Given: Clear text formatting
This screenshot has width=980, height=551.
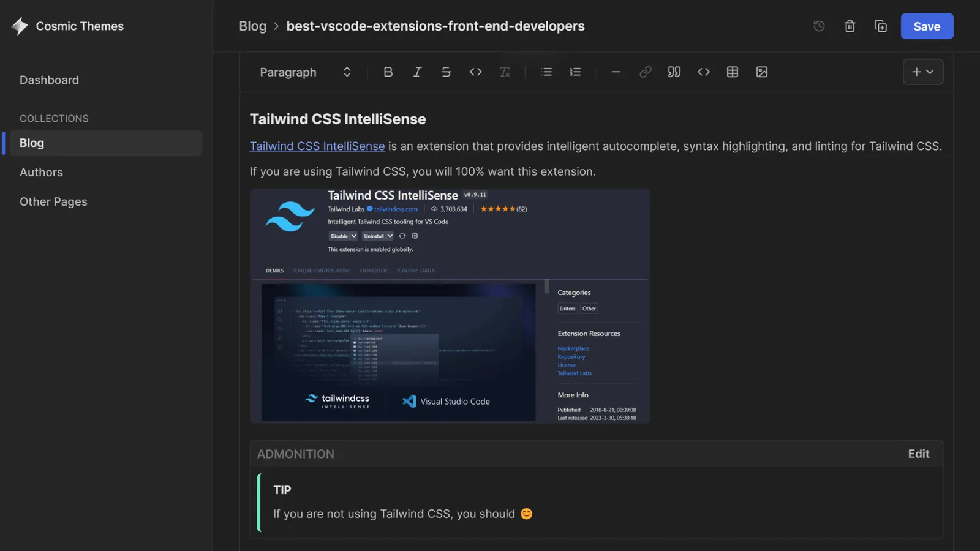Looking at the screenshot, I should [x=504, y=72].
